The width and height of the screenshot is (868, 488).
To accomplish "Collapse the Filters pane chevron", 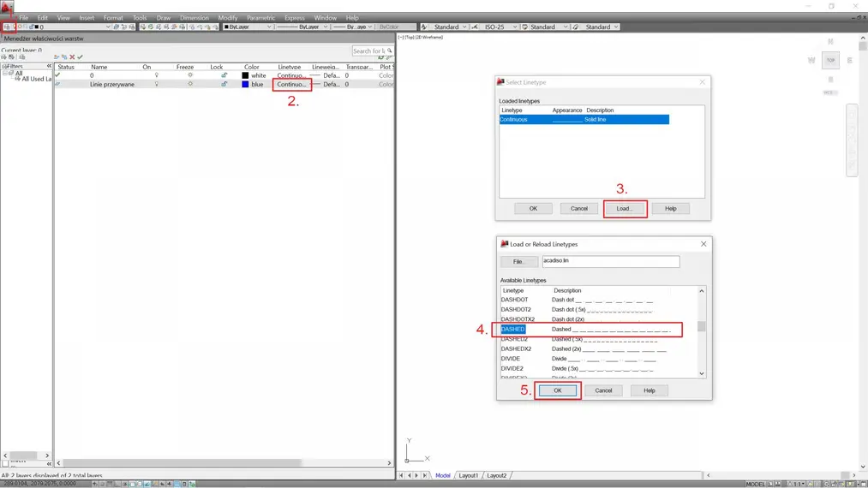I will click(49, 66).
